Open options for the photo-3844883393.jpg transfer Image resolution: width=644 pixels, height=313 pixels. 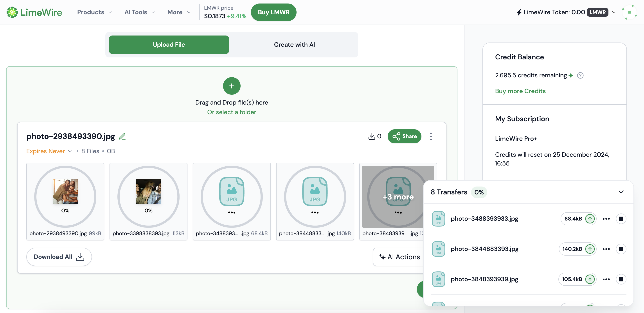click(x=606, y=249)
